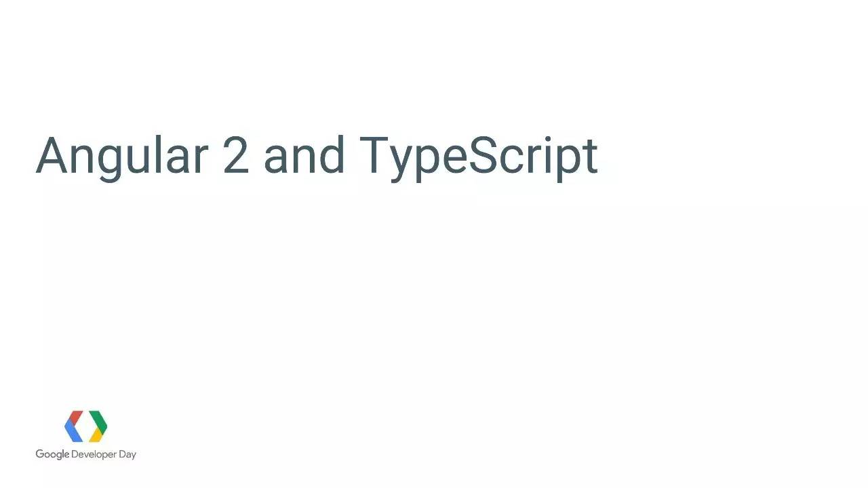Click the number "2" in the title

coord(235,155)
